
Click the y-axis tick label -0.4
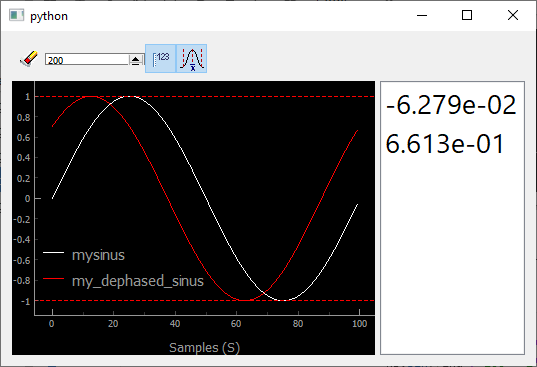(x=22, y=239)
